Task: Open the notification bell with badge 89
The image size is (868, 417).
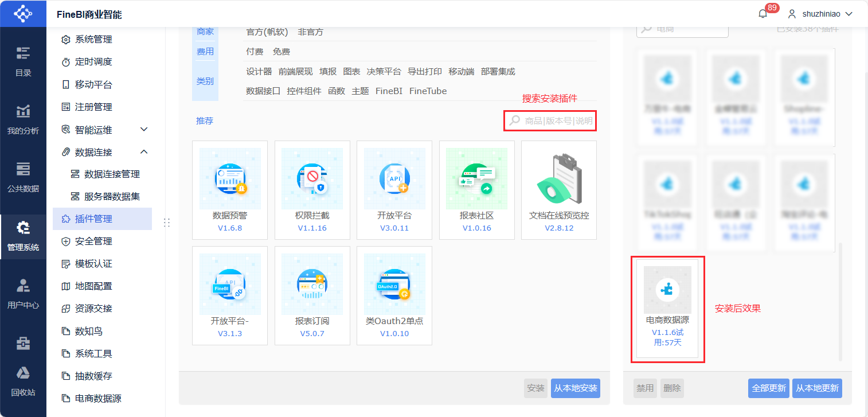Action: 763,14
